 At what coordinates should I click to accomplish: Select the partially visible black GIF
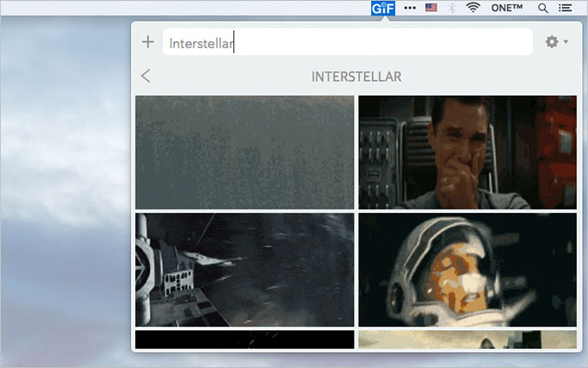coord(244,340)
